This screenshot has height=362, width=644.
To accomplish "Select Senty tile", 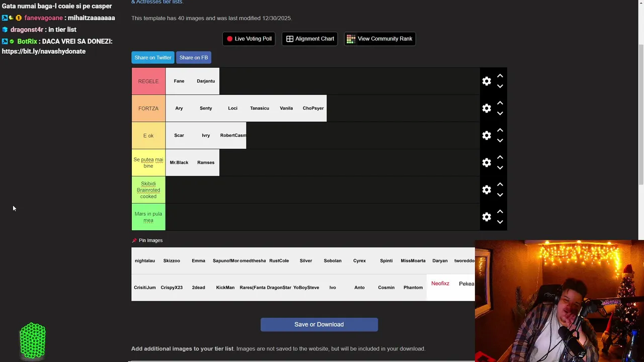I will [206, 108].
